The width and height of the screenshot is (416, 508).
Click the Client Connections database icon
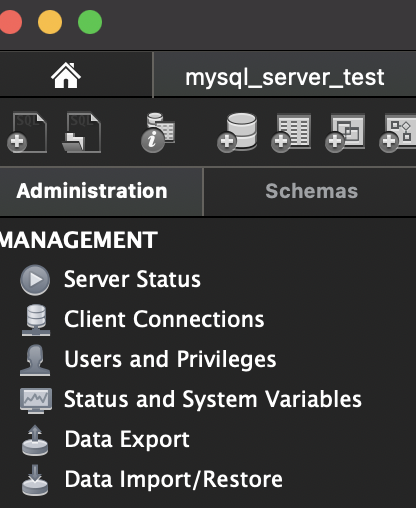(36, 320)
